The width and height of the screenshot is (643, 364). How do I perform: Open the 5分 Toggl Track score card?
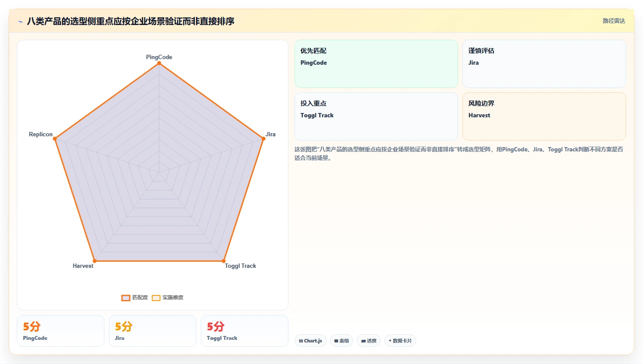coord(244,331)
